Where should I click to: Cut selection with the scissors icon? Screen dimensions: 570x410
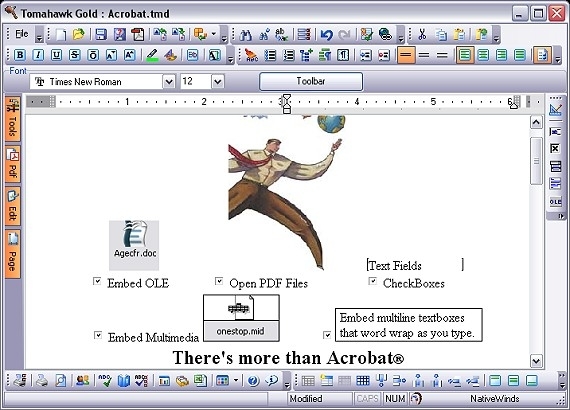[x=422, y=35]
